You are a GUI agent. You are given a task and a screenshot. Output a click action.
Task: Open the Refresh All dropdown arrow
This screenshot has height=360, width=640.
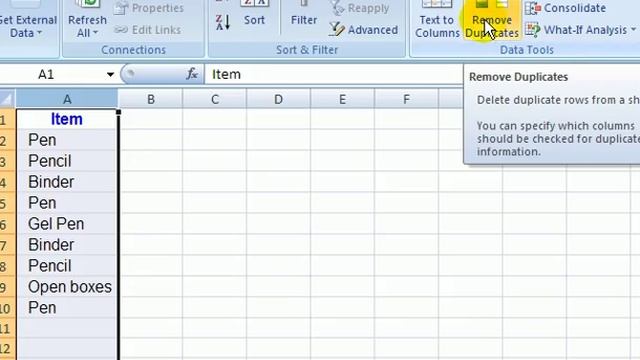coord(95,33)
